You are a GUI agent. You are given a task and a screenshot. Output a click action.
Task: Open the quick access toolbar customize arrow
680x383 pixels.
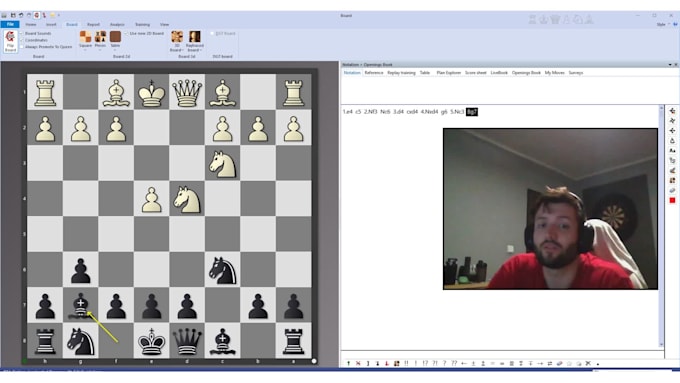coord(59,15)
